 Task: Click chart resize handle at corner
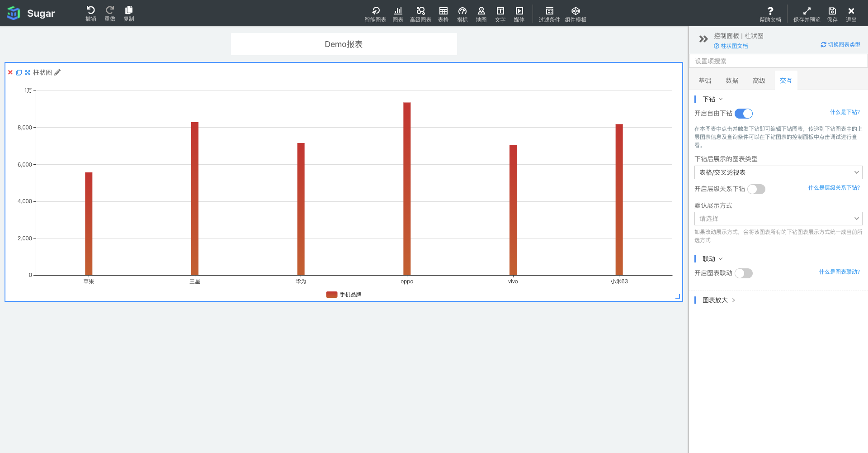click(x=678, y=296)
